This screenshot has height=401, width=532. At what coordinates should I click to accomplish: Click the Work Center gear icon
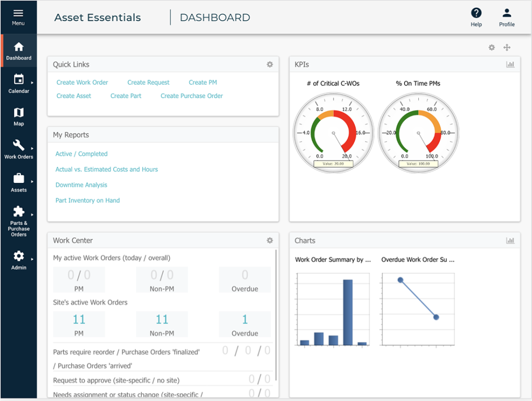(x=270, y=240)
